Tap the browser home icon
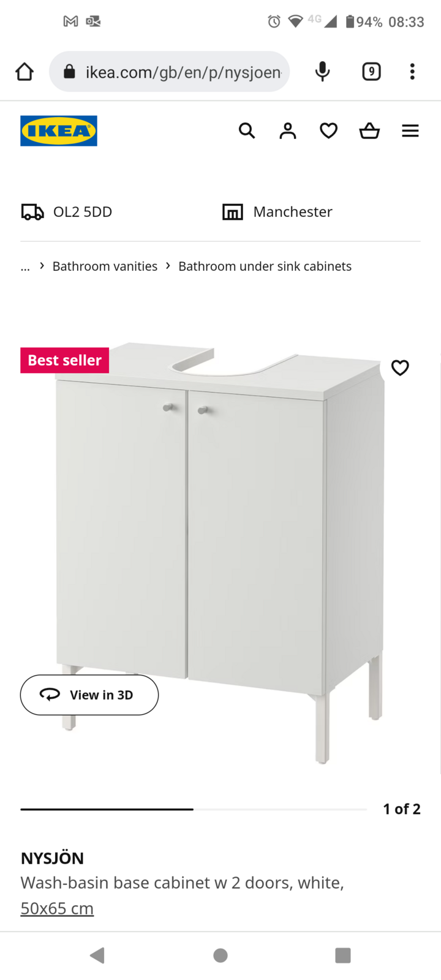Image resolution: width=441 pixels, height=980 pixels. pos(24,72)
